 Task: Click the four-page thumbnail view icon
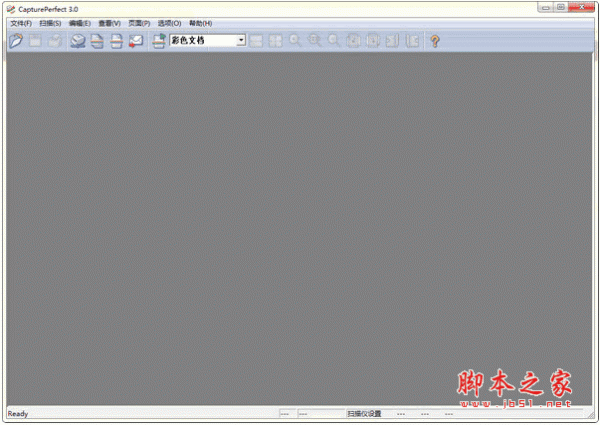point(276,41)
